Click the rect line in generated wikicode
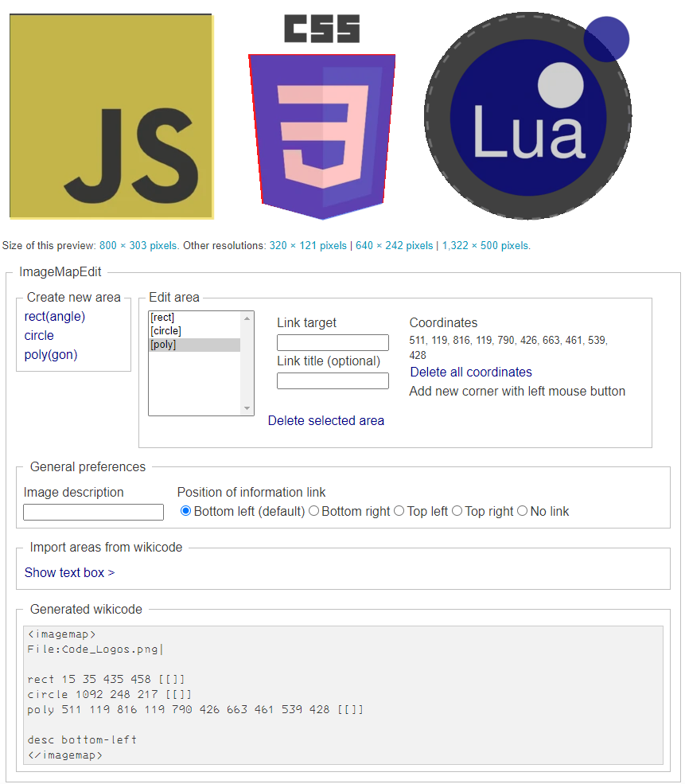685x784 pixels. click(x=106, y=680)
